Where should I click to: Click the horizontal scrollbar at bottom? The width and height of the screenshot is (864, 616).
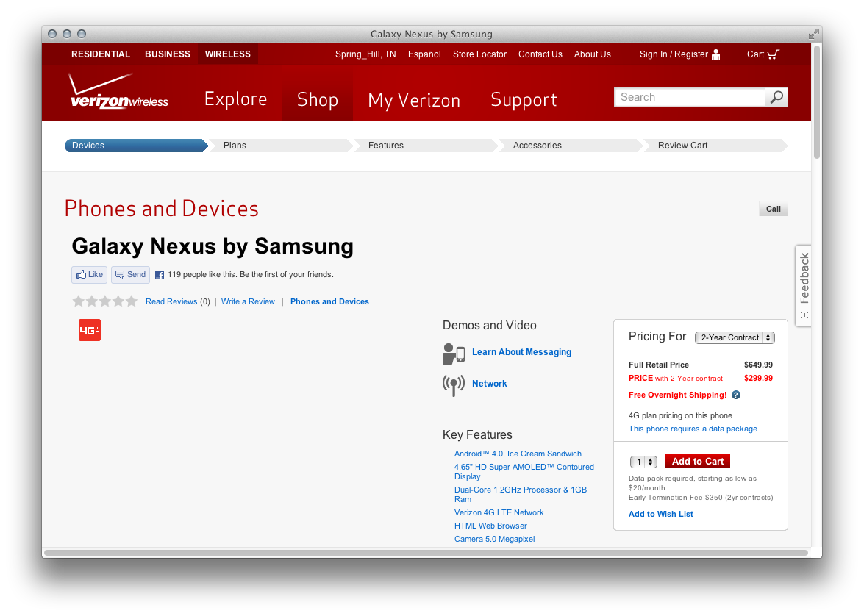(426, 553)
